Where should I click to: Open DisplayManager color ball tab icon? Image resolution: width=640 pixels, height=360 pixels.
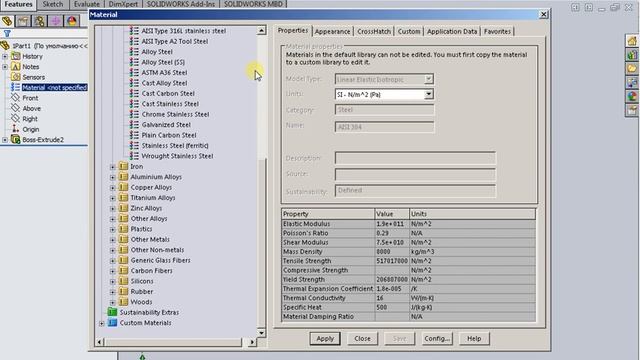72,21
